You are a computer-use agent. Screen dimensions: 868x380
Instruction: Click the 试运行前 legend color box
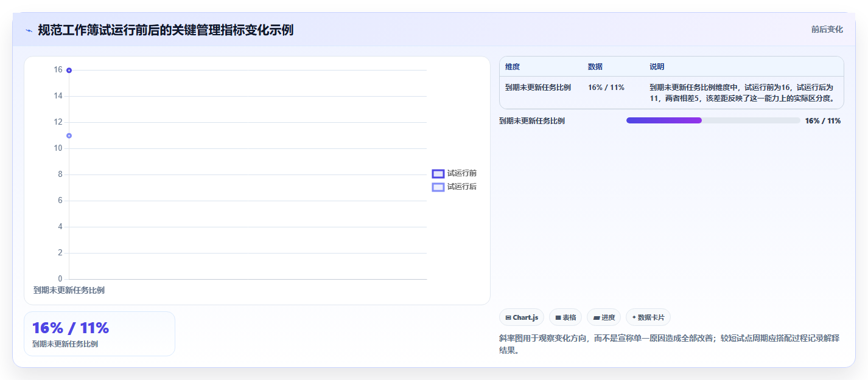pyautogui.click(x=438, y=174)
